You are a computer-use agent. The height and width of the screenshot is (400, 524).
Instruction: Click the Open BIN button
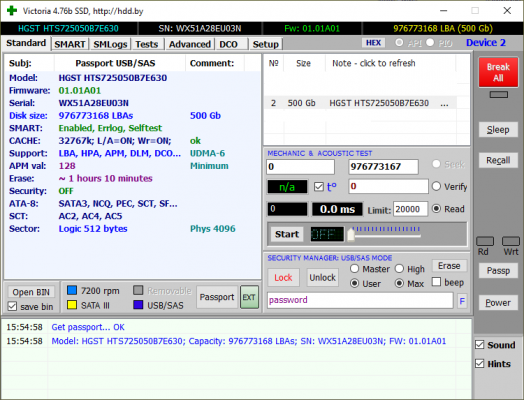pyautogui.click(x=31, y=292)
